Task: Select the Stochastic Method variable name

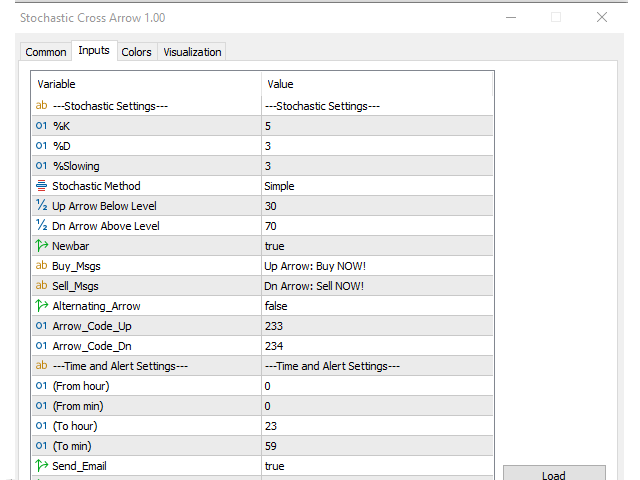Action: [96, 186]
